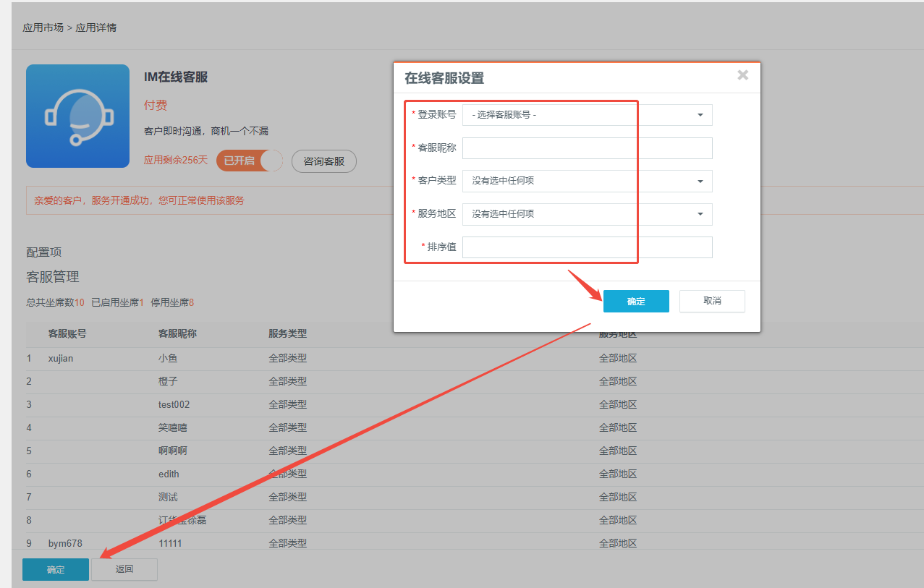This screenshot has height=588, width=924.
Task: Click nickname 小鱼 in row 1
Action: click(x=168, y=358)
